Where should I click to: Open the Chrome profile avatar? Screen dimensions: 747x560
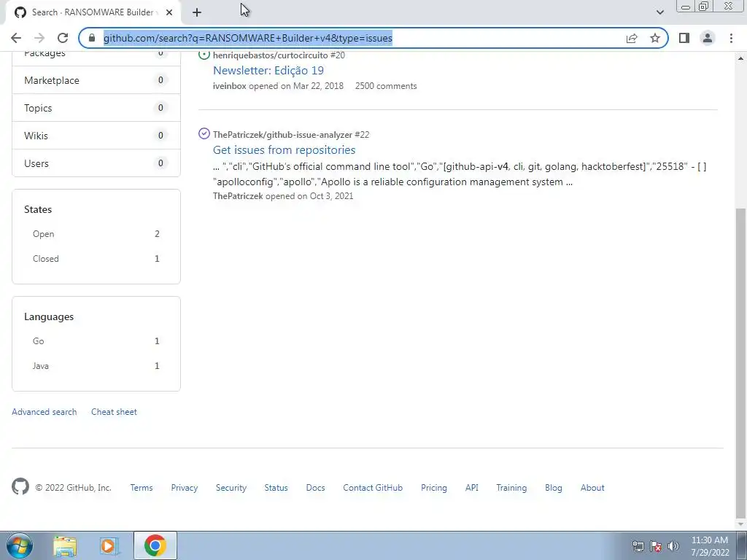point(708,38)
